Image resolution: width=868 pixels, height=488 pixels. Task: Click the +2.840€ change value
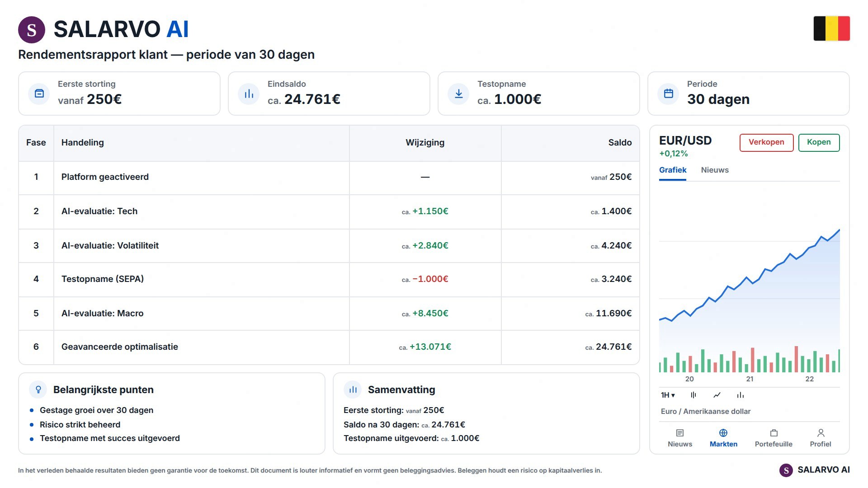point(430,245)
